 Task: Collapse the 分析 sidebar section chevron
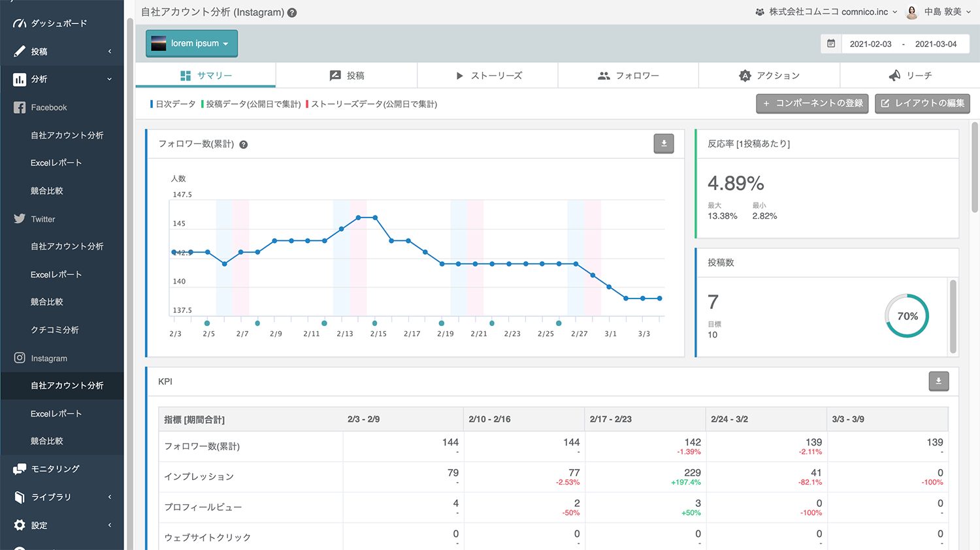click(110, 79)
